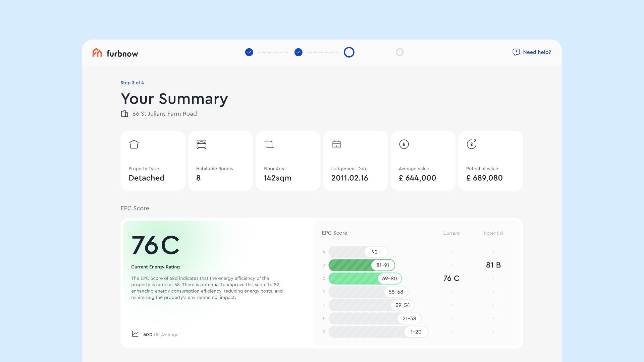Select the 21–38 band F bar
Viewport: 644px width, 362px height.
click(x=375, y=318)
